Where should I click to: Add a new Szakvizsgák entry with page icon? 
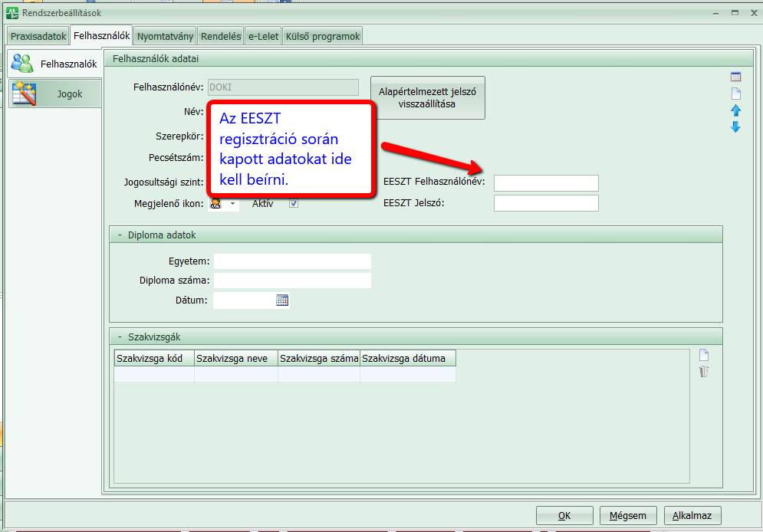tap(704, 356)
